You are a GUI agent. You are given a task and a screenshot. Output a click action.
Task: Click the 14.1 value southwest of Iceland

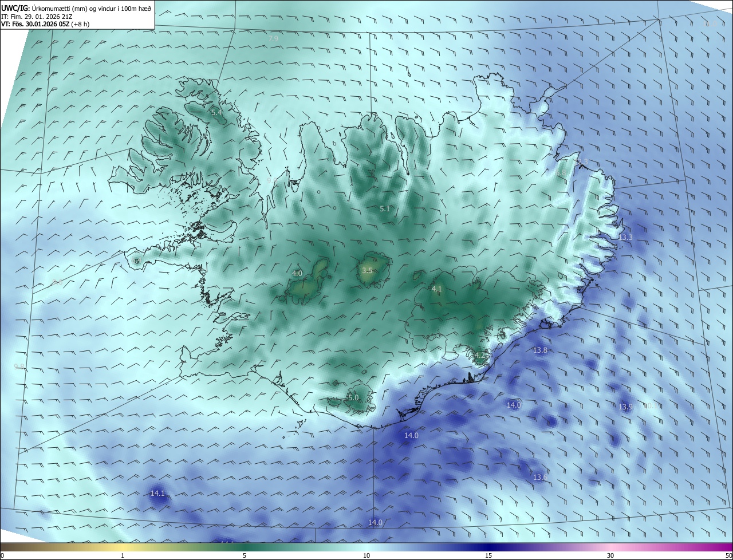point(157,493)
